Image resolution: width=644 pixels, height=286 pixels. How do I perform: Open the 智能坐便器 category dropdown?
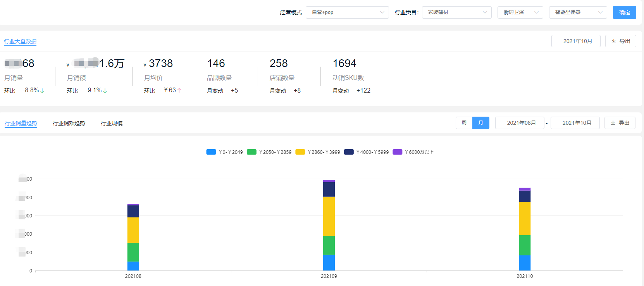[578, 12]
